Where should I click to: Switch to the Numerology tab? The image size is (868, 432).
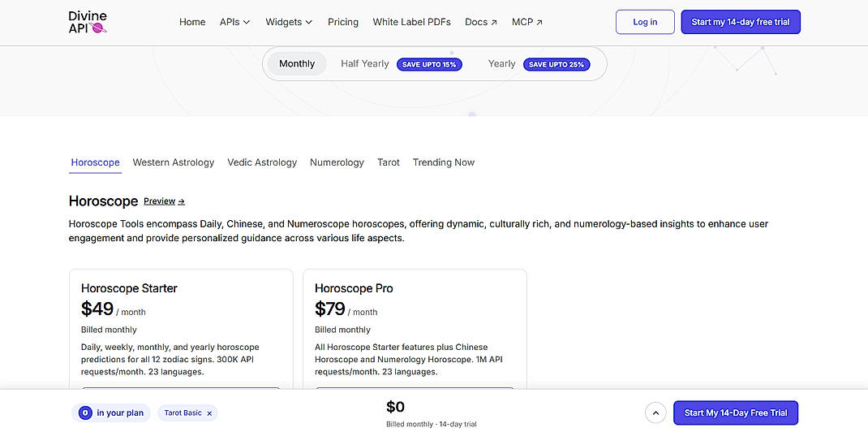[337, 162]
